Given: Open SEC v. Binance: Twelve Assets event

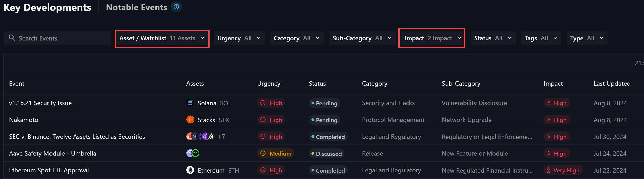Looking at the screenshot, I should [77, 137].
